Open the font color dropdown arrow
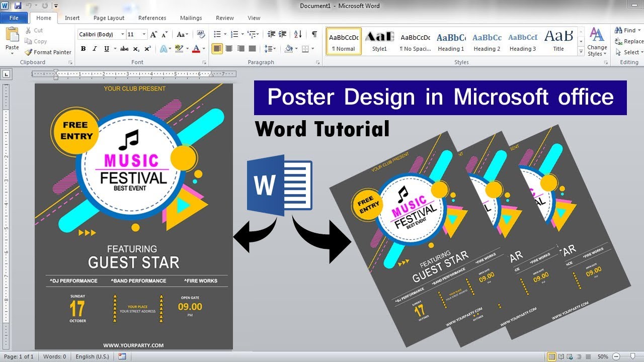The image size is (644, 362). (x=203, y=49)
